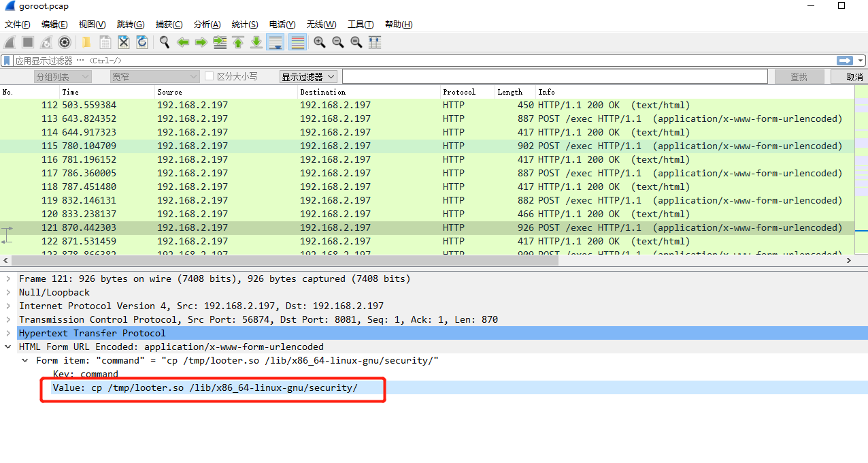The width and height of the screenshot is (868, 463).
Task: Open the 分组列表 dropdown
Action: click(x=63, y=77)
